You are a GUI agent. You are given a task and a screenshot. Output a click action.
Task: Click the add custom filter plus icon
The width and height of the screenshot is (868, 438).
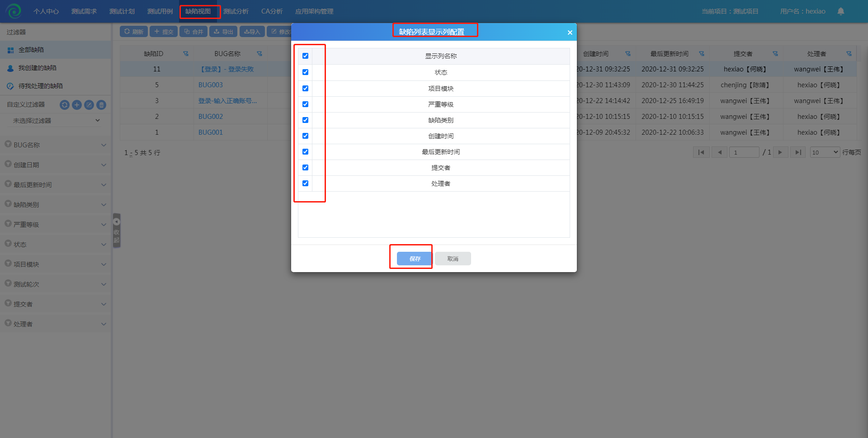pyautogui.click(x=77, y=105)
